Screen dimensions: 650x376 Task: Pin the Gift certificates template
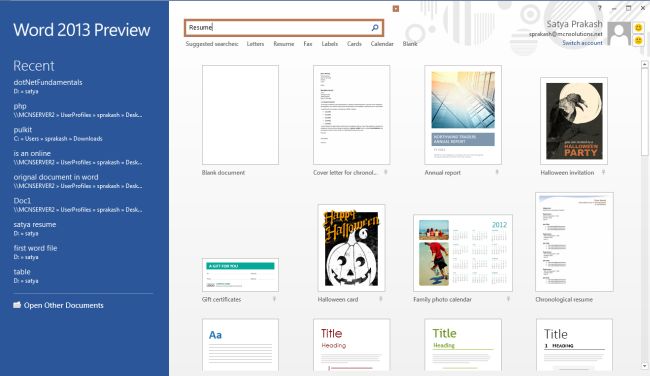(274, 299)
